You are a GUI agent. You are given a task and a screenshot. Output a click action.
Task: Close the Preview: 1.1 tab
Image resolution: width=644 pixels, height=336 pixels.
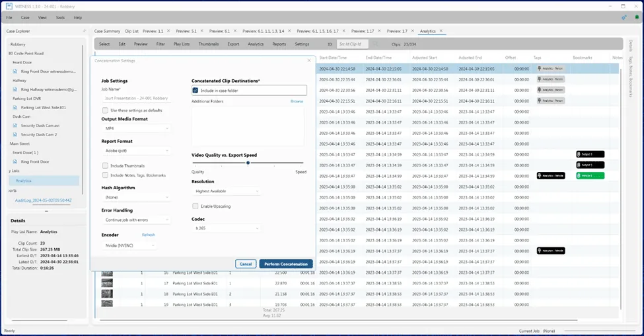point(169,31)
